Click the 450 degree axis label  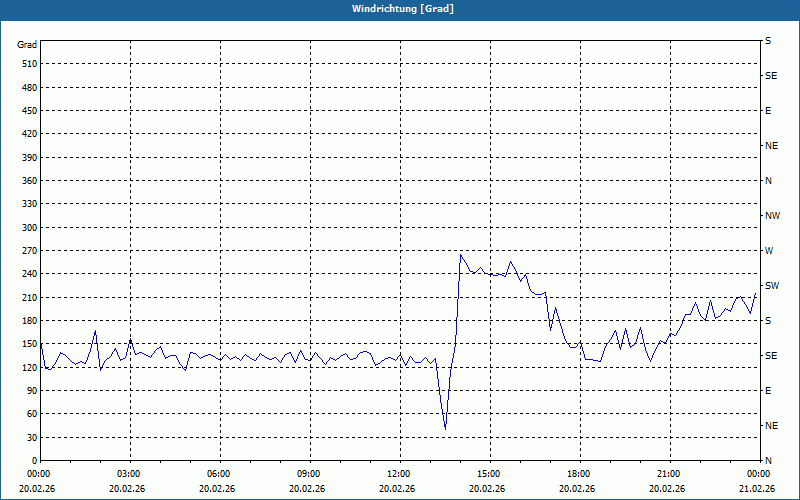tap(30, 111)
